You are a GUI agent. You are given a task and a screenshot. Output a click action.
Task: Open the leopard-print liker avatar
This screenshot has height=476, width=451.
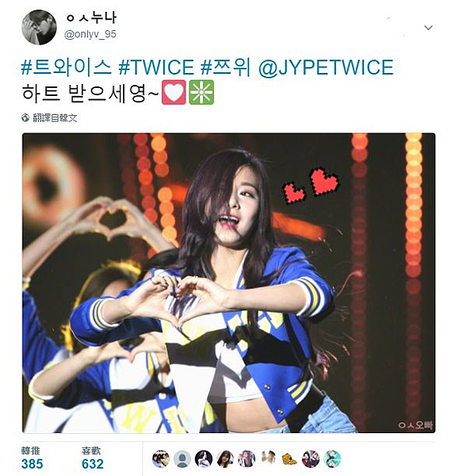tap(289, 459)
